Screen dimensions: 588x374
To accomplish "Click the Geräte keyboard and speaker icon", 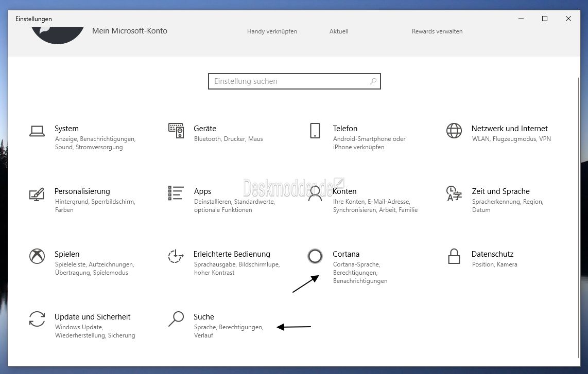I will click(x=176, y=131).
